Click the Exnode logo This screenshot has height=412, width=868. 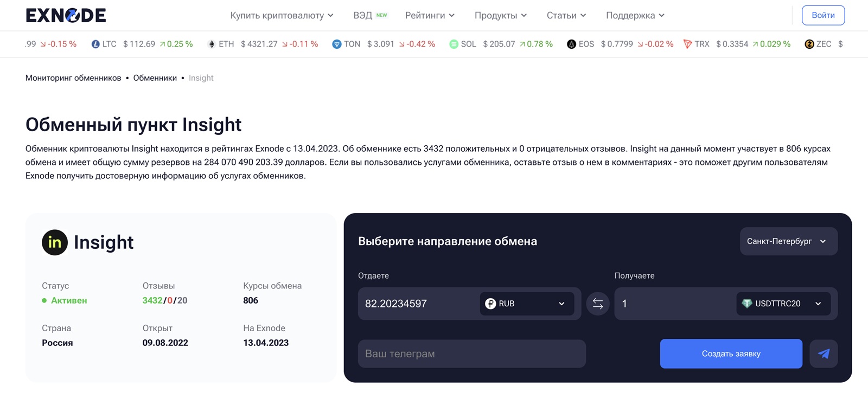[66, 15]
